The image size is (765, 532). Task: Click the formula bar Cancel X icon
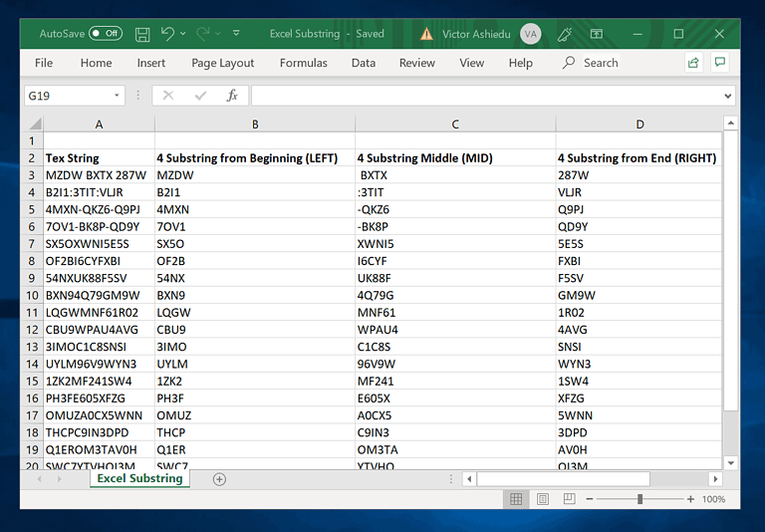(x=168, y=96)
